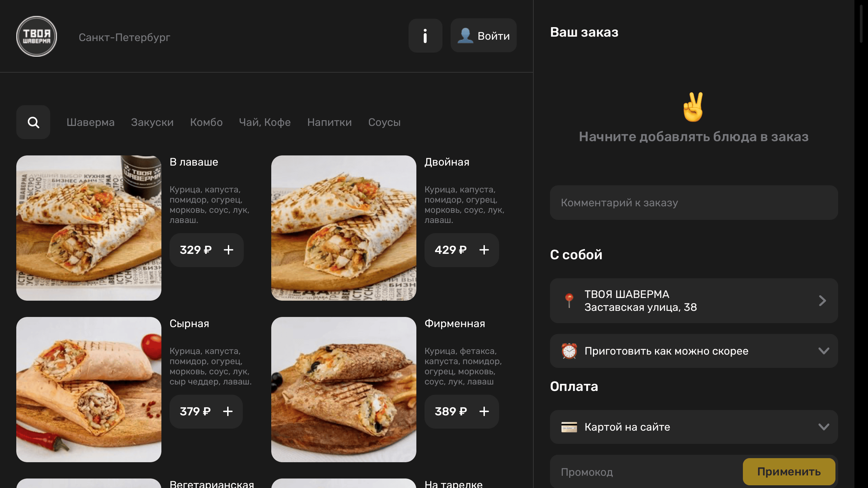
Task: Click the Твоя Шаверма logo
Action: point(37,36)
